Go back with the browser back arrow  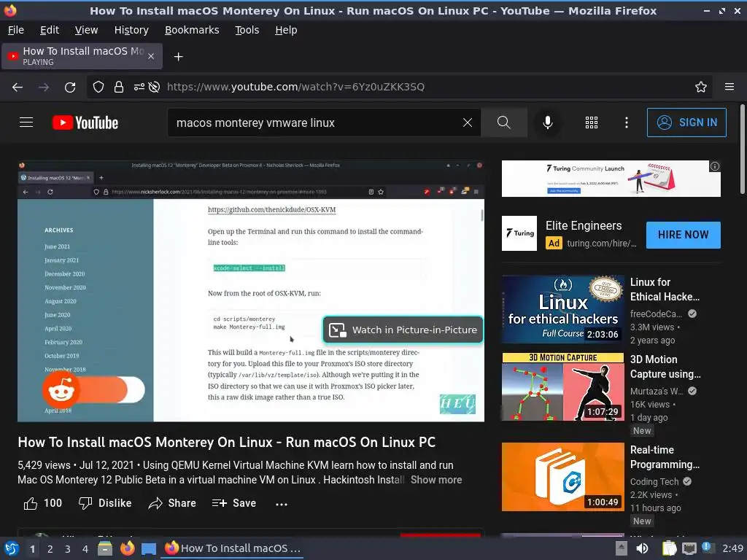[18, 87]
